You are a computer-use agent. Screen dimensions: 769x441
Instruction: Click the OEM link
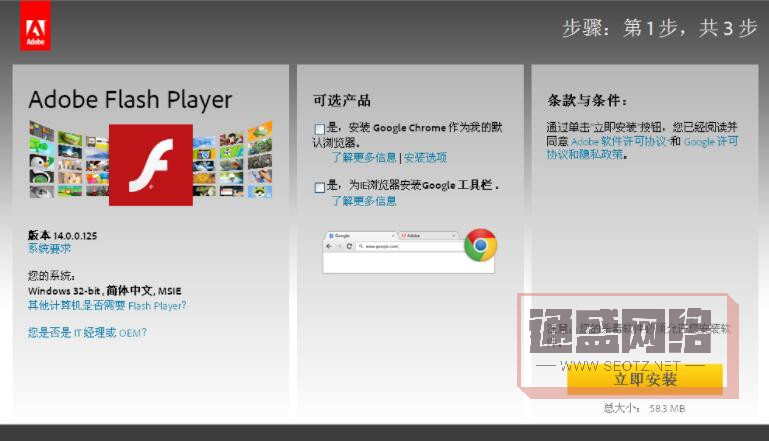133,332
